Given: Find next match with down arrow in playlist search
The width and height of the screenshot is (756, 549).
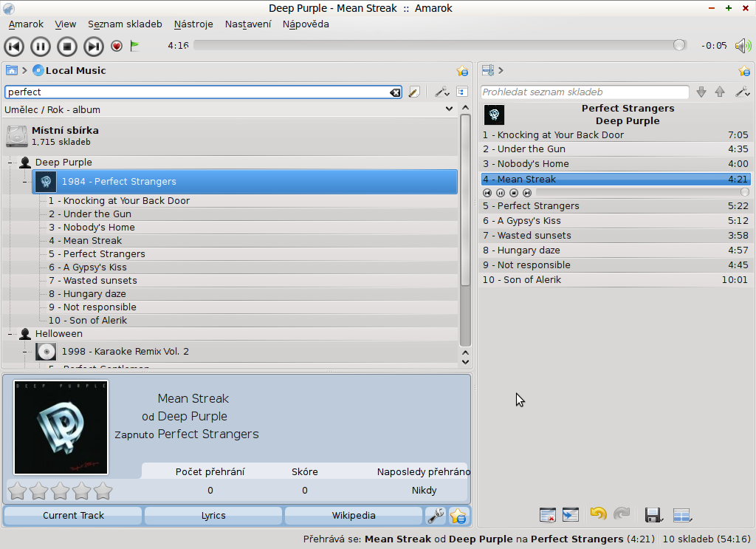Looking at the screenshot, I should click(x=701, y=92).
